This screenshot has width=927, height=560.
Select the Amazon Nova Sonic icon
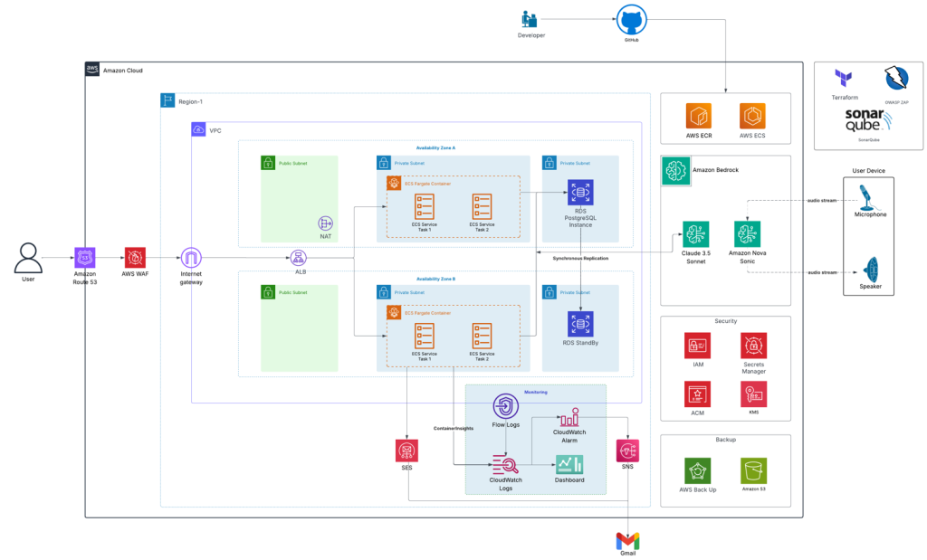(x=747, y=233)
